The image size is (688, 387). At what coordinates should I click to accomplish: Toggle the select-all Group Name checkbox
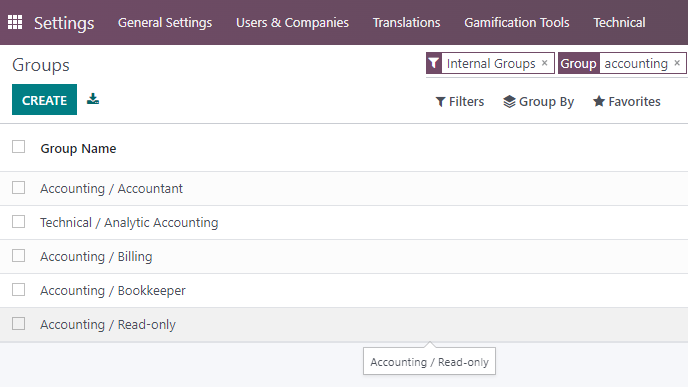[18, 147]
